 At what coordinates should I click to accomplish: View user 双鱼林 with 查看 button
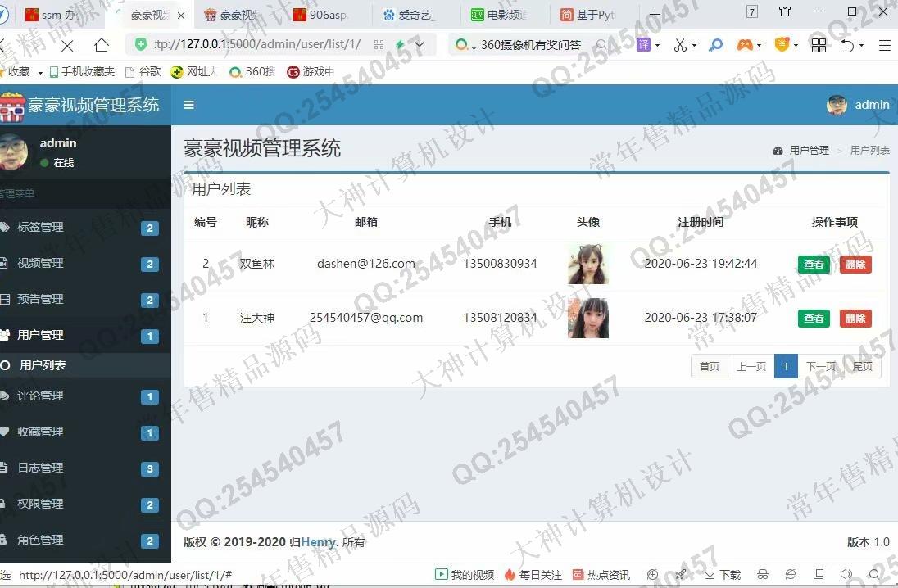(813, 265)
